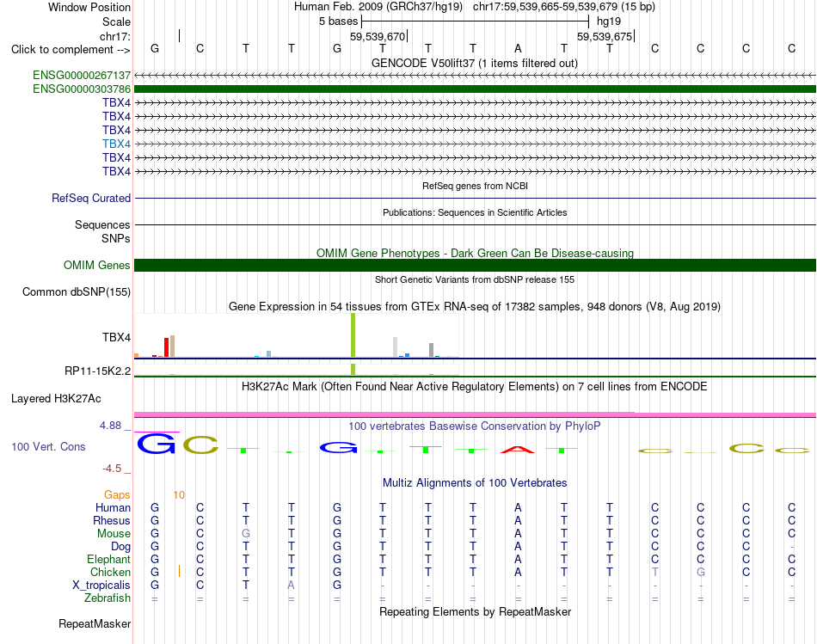
Task: Click the pink H3K27Ac signal bar
Action: [x=475, y=414]
